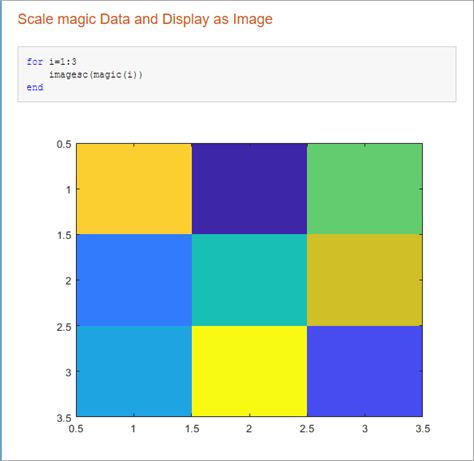Image resolution: width=474 pixels, height=461 pixels.
Task: Click the x-axis tick label 2.5
Action: (307, 429)
